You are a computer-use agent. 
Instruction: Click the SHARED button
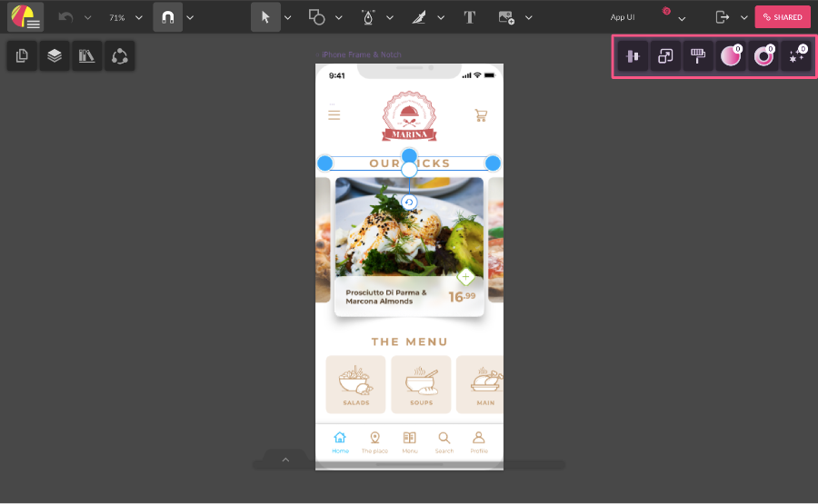coord(782,17)
